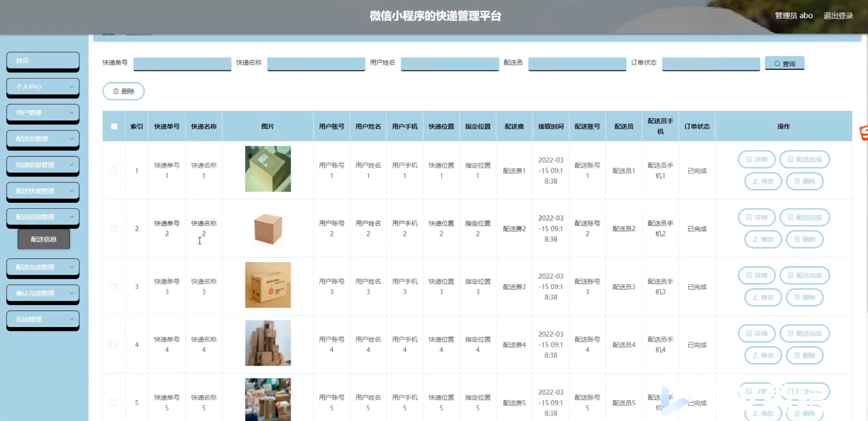Select 配送信息 submenu item
The height and width of the screenshot is (421, 868).
click(x=44, y=239)
